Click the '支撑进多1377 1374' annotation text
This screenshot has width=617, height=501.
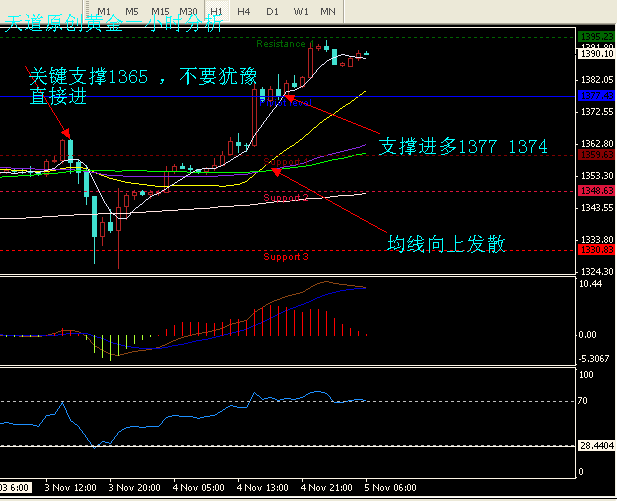coord(463,147)
